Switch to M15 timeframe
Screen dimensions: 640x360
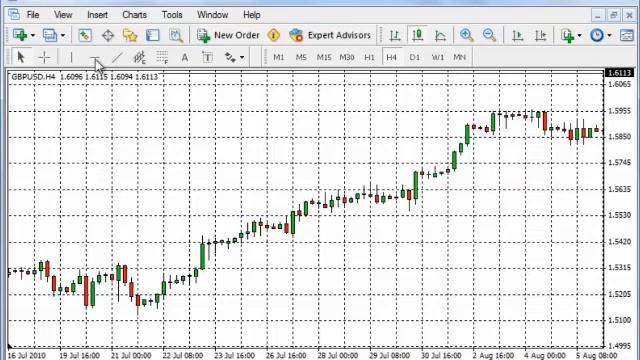click(x=324, y=57)
